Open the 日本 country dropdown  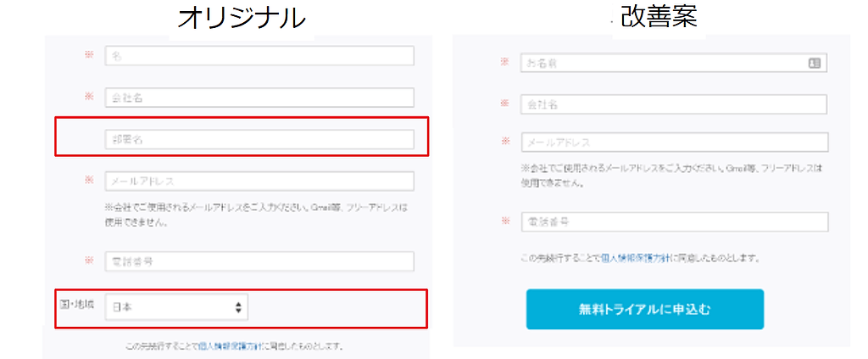click(176, 307)
